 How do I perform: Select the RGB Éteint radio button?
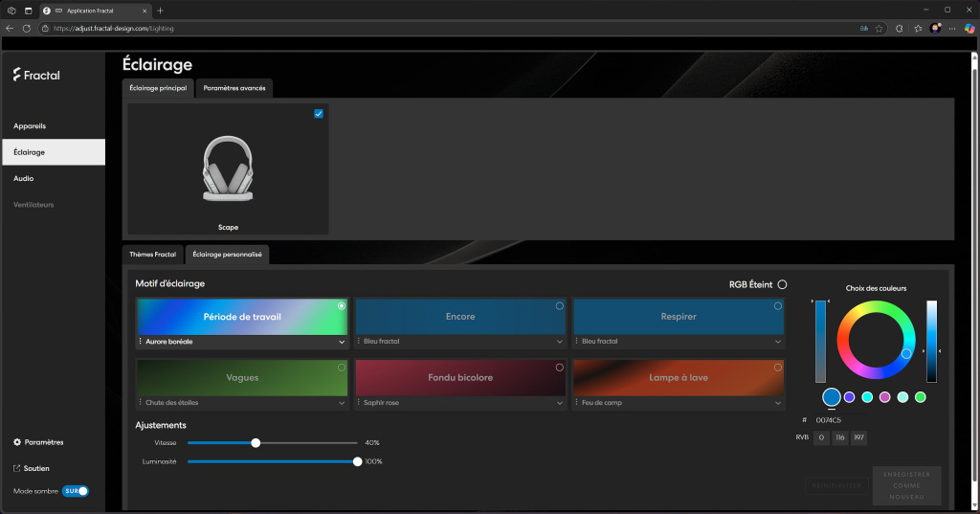(x=782, y=284)
